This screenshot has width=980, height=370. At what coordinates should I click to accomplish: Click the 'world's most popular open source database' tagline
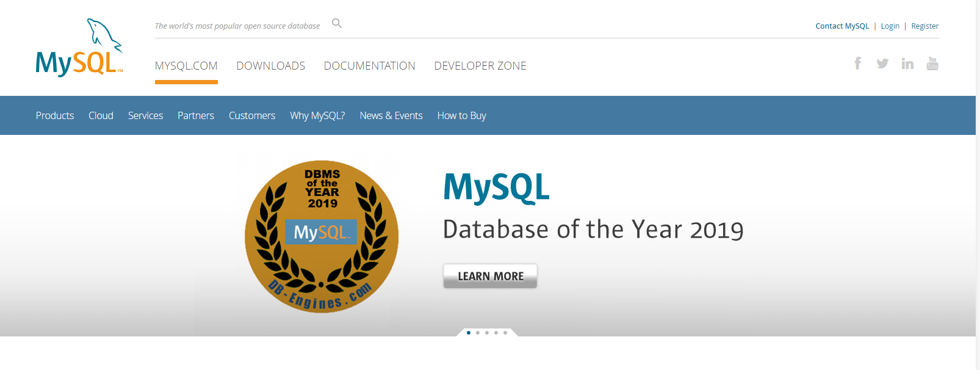(237, 26)
